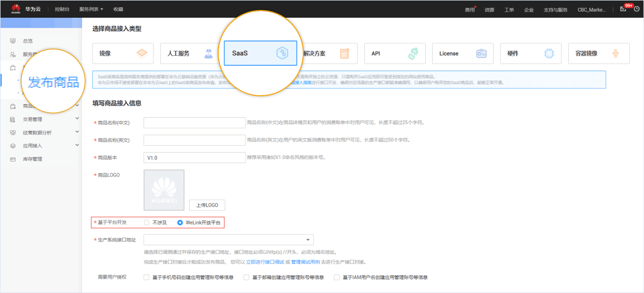Check 基于手机号码创建应用管理账号等信息
The width and height of the screenshot is (644, 293).
point(147,277)
